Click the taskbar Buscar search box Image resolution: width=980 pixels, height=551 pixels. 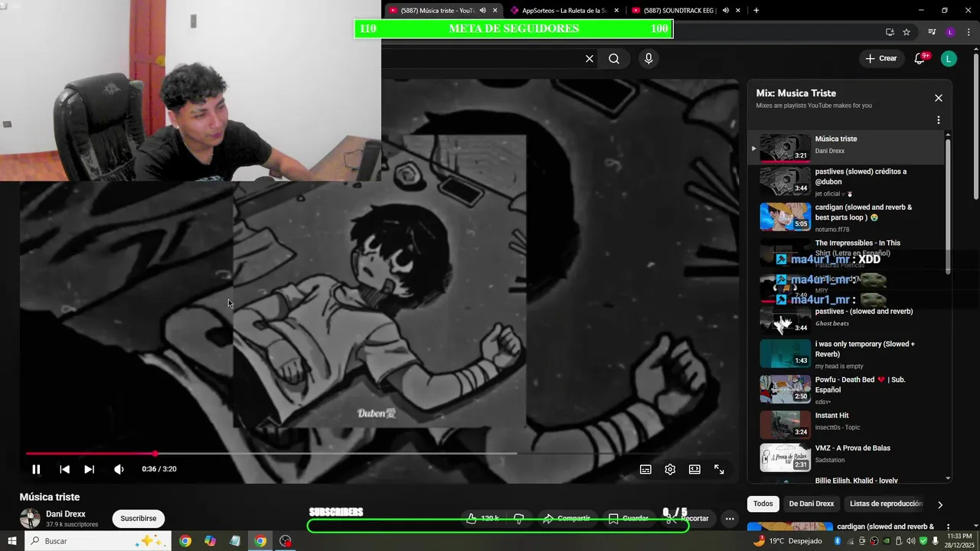[98, 541]
